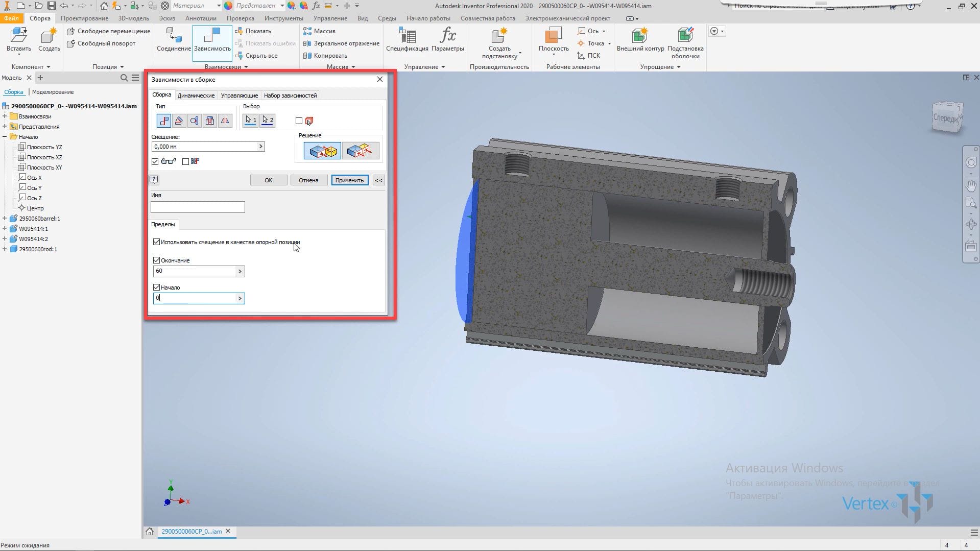Click the Pan hand navigation tool
Viewport: 980px width, 551px height.
(971, 186)
